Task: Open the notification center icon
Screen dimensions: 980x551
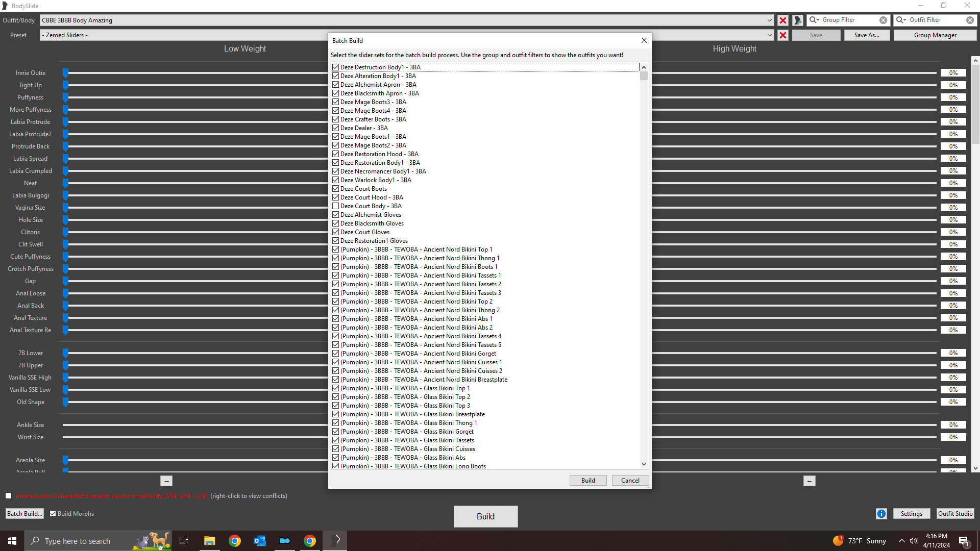Action: point(964,541)
